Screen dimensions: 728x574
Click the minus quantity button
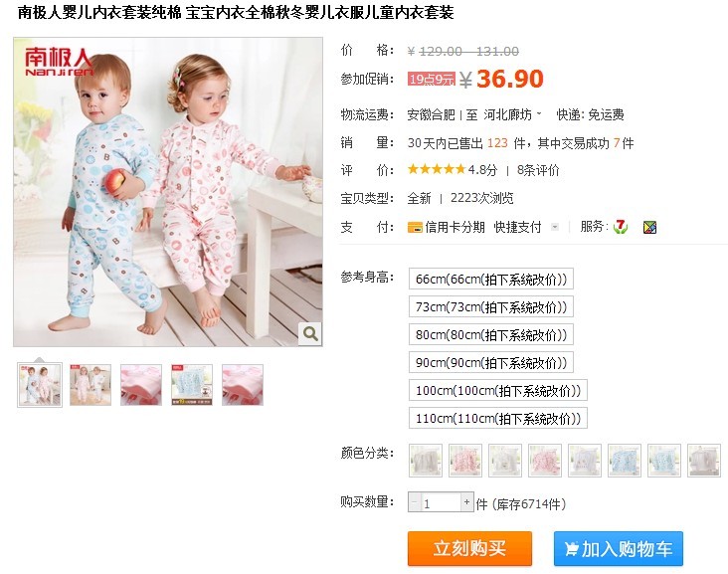tap(414, 502)
